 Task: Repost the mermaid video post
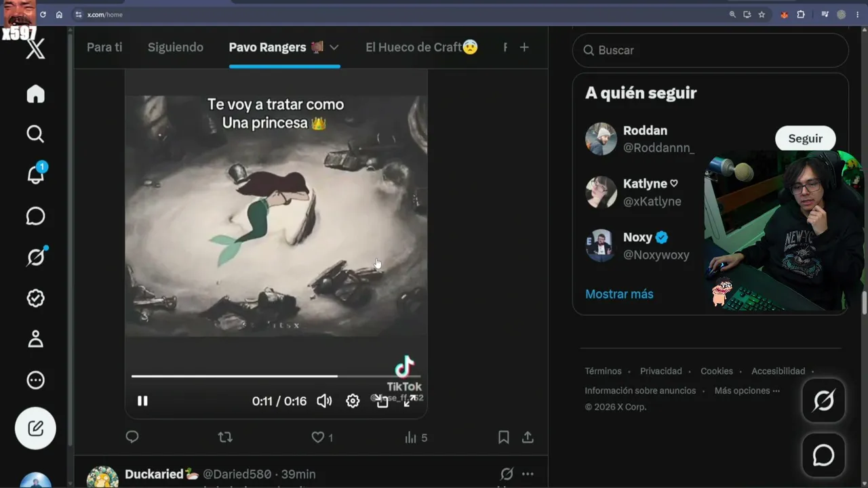(x=225, y=437)
